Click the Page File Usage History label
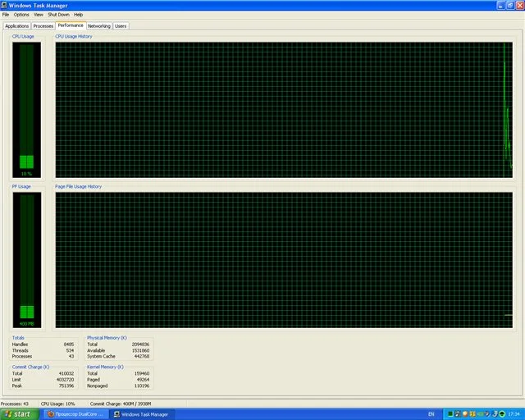Screen dimensions: 525x420 [x=79, y=186]
